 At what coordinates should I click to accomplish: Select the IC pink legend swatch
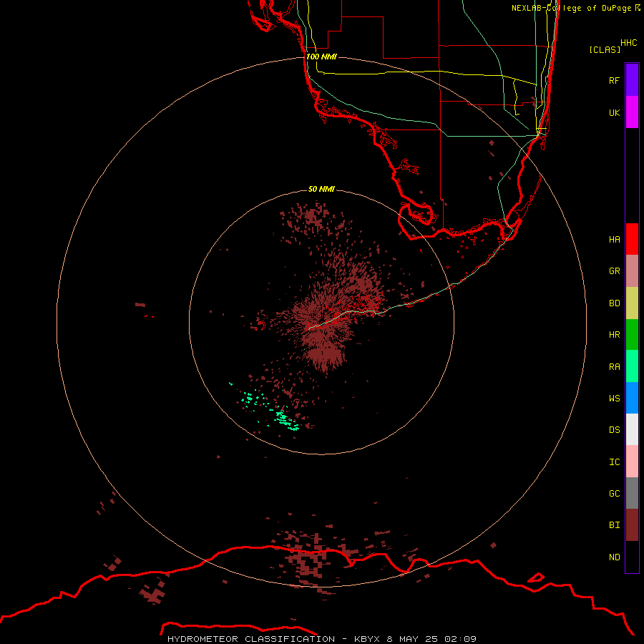632,462
